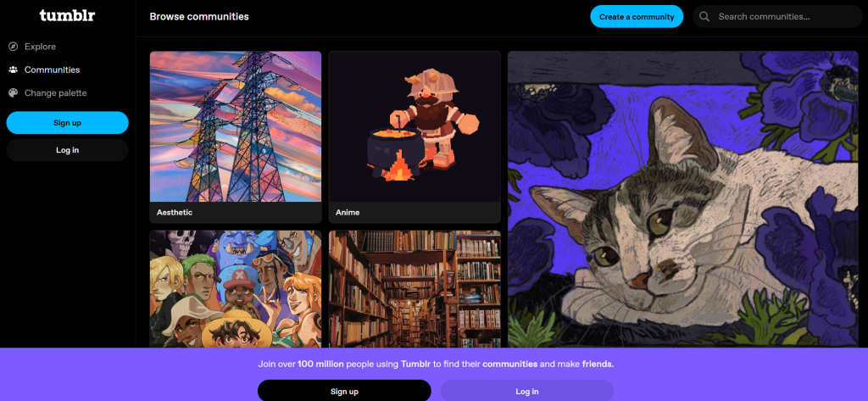Focus the Search communities field
868x401 pixels.
point(780,17)
